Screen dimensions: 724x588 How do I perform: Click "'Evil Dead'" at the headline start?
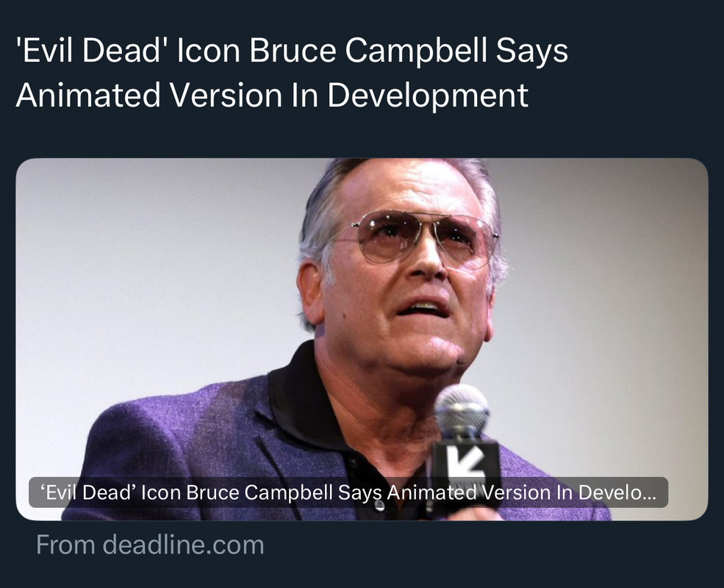tap(88, 50)
